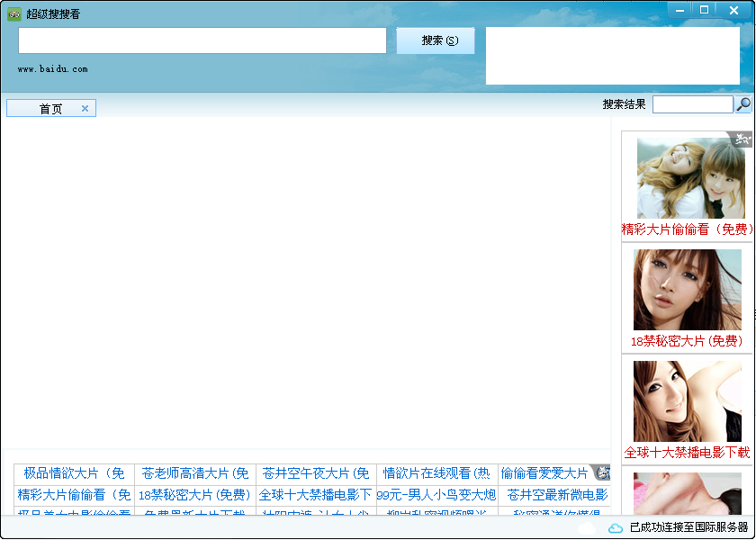The image size is (756, 540).
Task: Close the 超级搜搜看 window
Action: pyautogui.click(x=733, y=10)
